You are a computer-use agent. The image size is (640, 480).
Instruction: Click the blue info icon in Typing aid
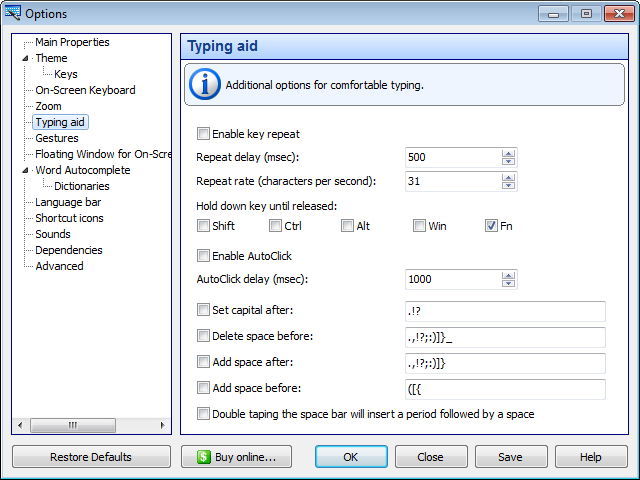click(x=205, y=85)
